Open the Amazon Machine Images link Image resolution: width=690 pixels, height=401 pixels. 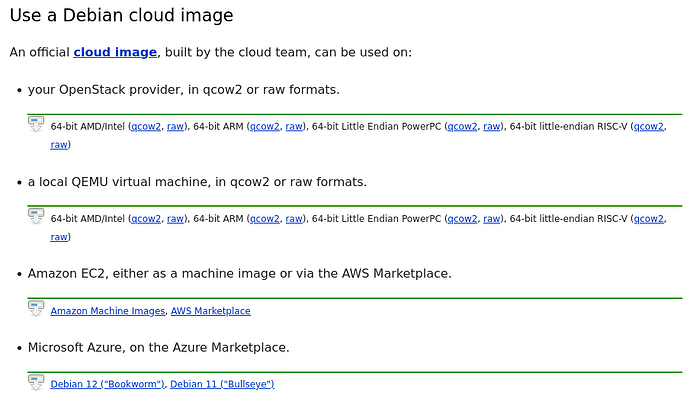coord(107,311)
